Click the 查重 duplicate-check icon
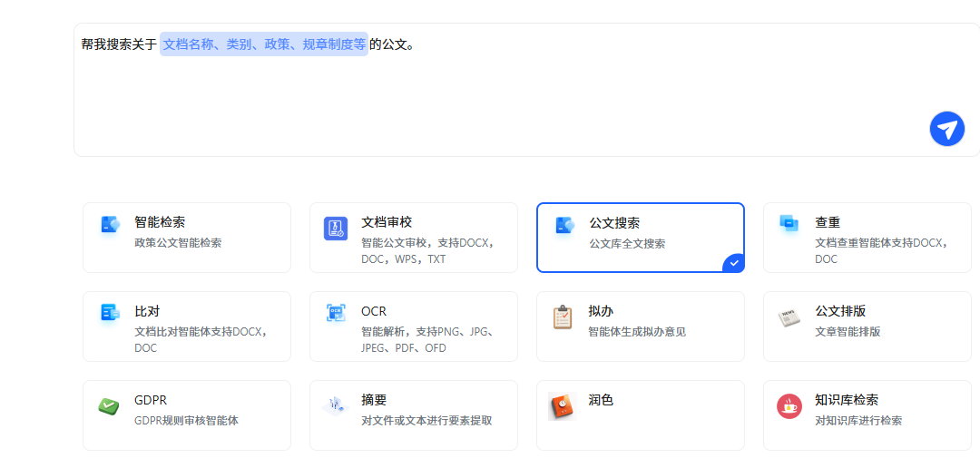Screen dimensions: 980x458 coord(789,224)
